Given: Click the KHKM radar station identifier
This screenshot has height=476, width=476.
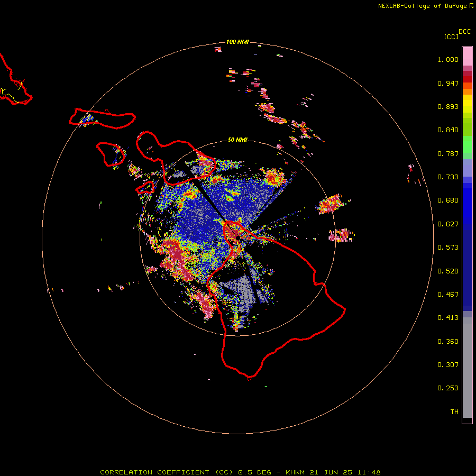Looking at the screenshot, I should click(295, 472).
